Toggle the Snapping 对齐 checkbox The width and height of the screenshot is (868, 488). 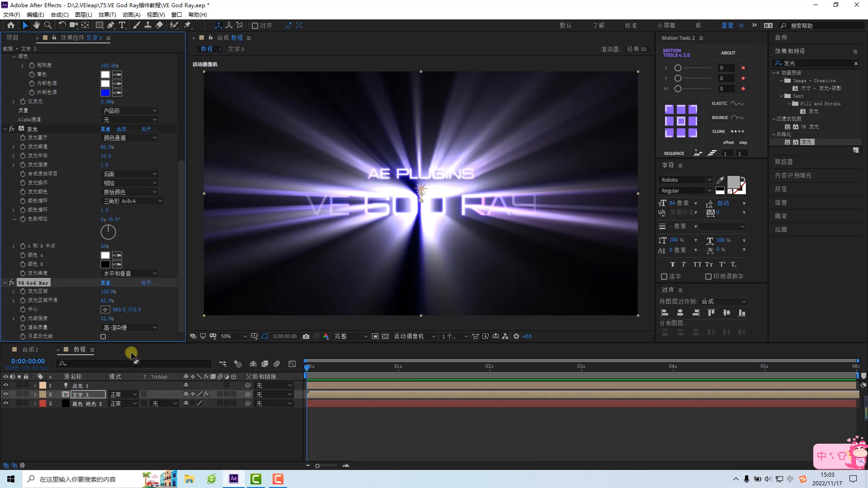click(255, 26)
